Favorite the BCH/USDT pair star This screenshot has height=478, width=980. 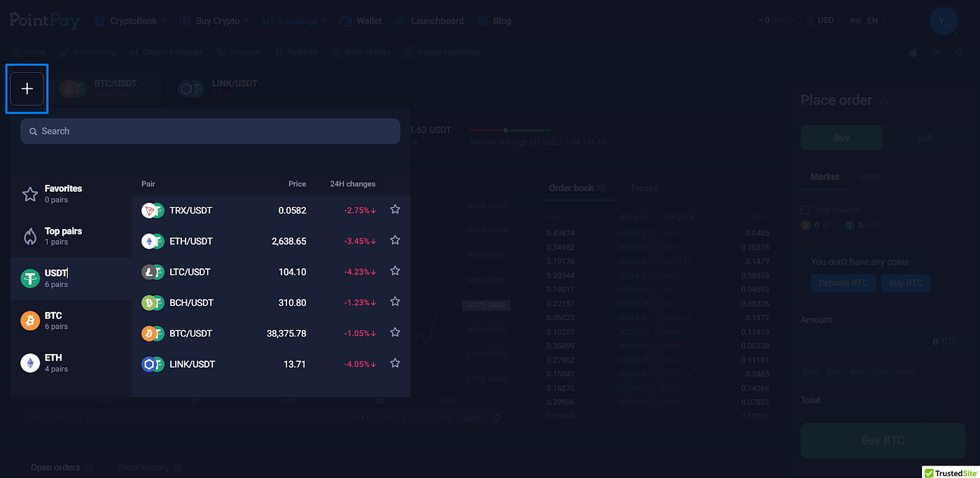(x=395, y=302)
